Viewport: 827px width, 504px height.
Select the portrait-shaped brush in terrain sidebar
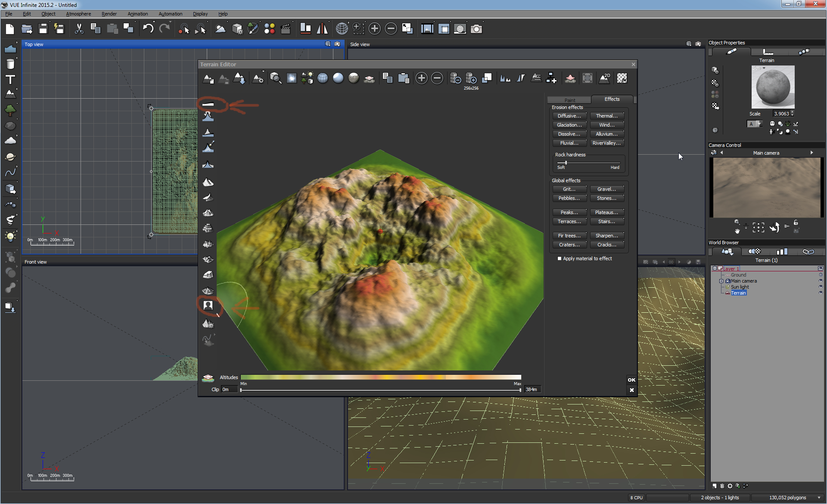point(208,305)
